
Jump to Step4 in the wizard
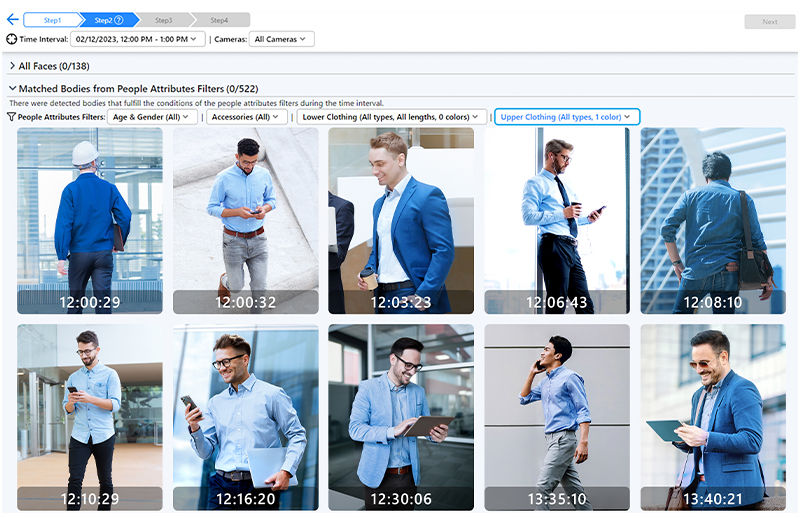point(219,20)
